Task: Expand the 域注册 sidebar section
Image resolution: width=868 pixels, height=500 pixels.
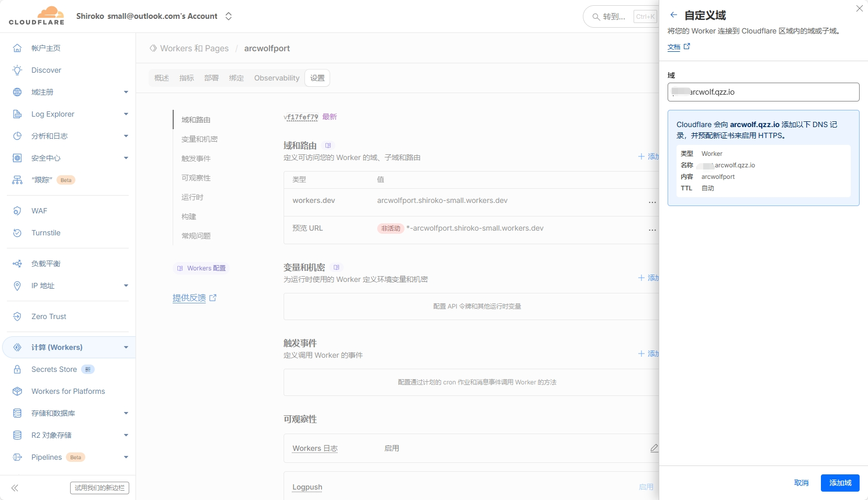Action: [x=126, y=92]
